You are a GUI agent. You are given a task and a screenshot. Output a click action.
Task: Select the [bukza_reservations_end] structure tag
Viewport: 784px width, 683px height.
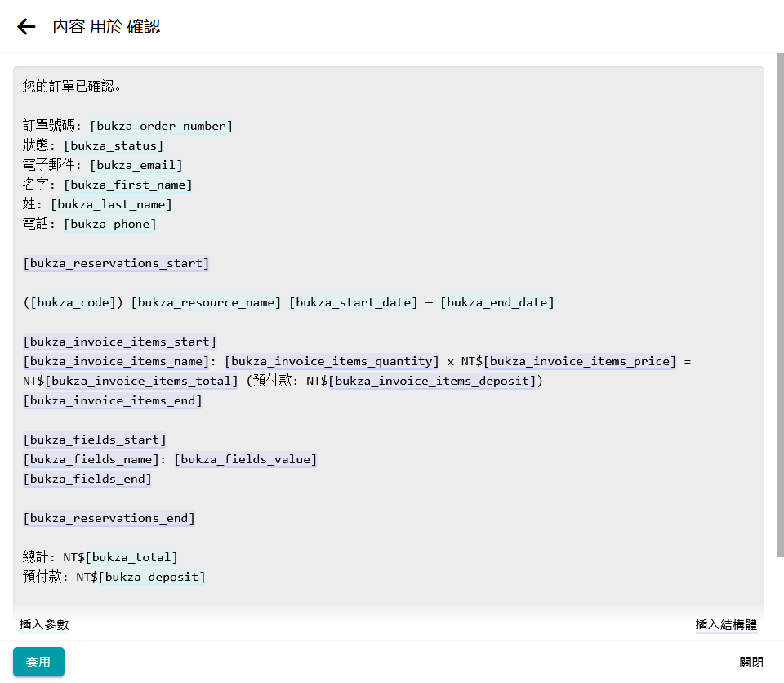tap(109, 518)
